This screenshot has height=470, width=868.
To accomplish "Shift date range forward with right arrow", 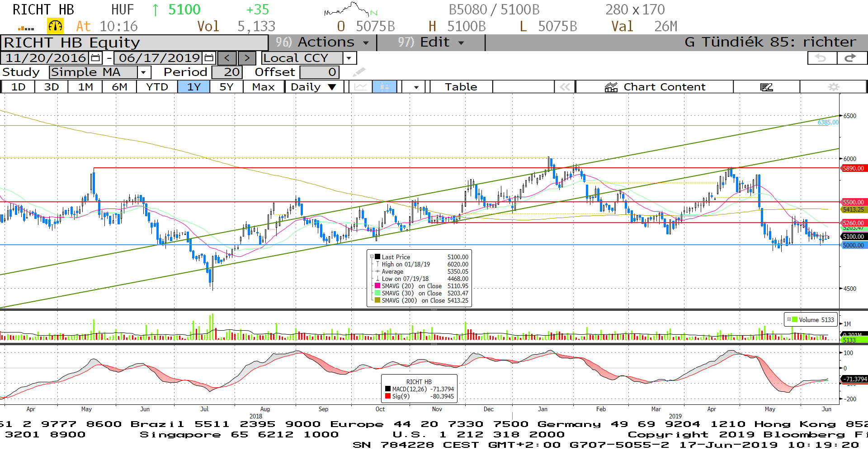I will click(x=247, y=58).
